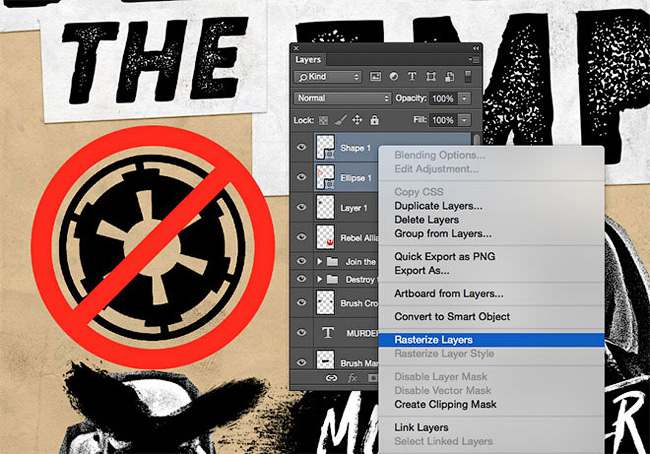Switch to the Layers tab
Viewport: 650px width, 454px height.
[x=308, y=60]
